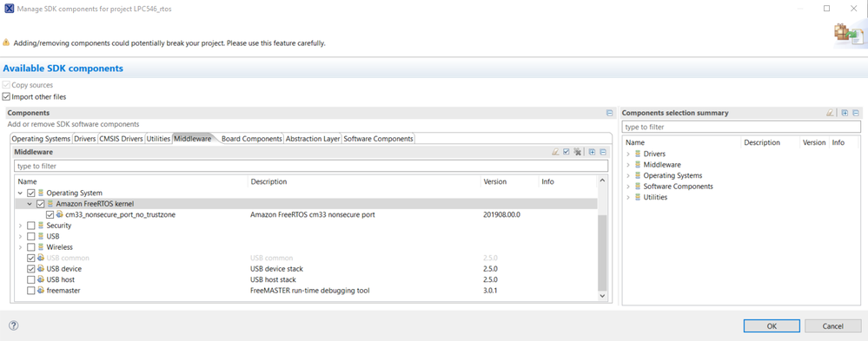Select the Board Components tab
868x341 pixels.
[252, 139]
